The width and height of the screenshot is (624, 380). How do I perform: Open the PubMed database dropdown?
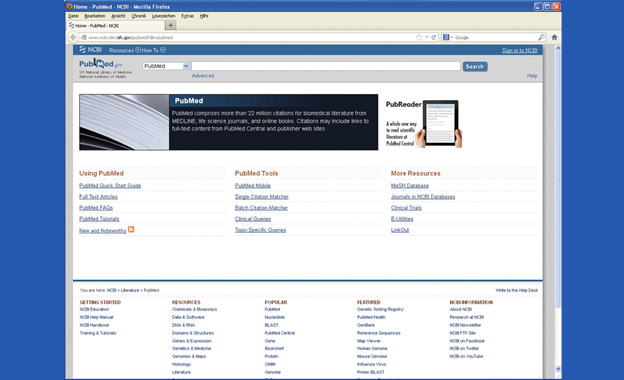[166, 66]
